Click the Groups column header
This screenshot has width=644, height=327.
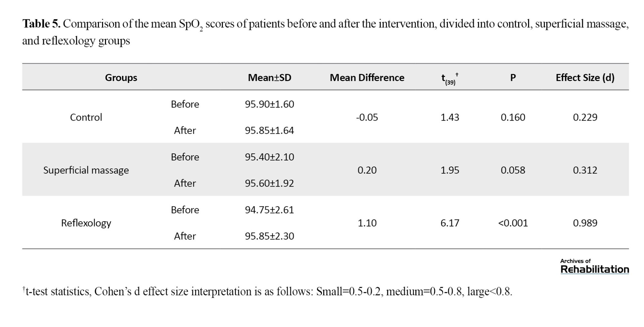121,77
